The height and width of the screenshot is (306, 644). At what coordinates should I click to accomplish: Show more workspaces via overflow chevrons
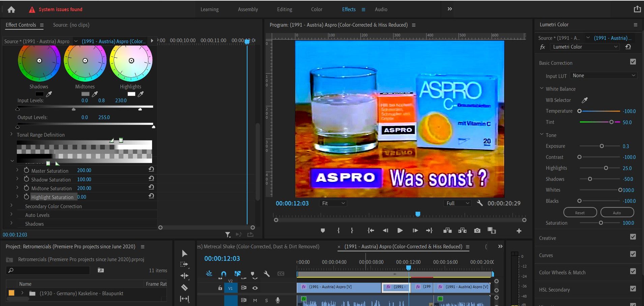(x=449, y=9)
